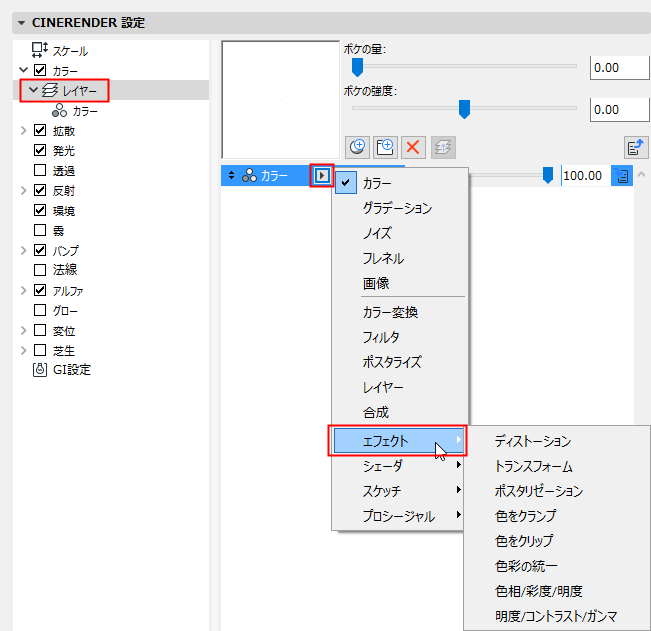
Task: Click the add shader (circle plus) button
Action: (x=357, y=147)
